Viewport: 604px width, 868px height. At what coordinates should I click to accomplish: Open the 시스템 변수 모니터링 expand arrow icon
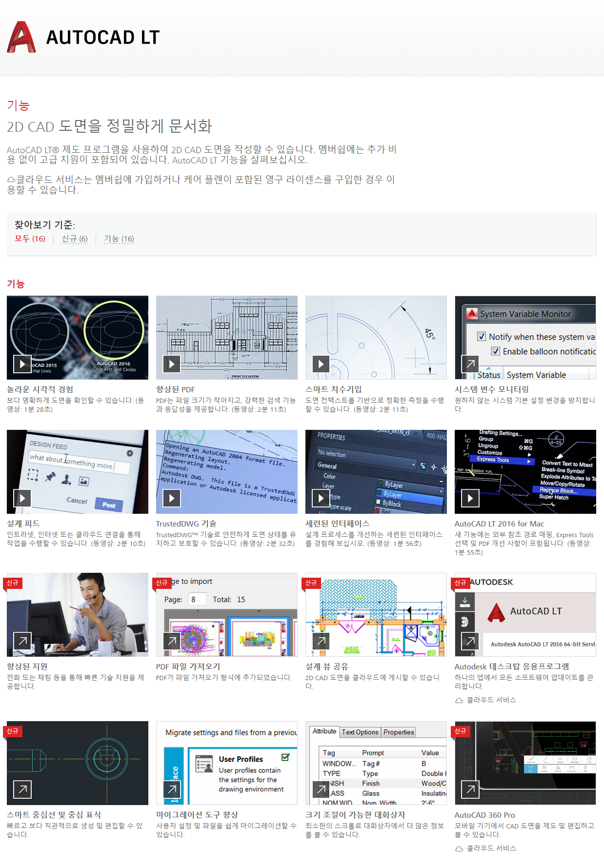(470, 364)
